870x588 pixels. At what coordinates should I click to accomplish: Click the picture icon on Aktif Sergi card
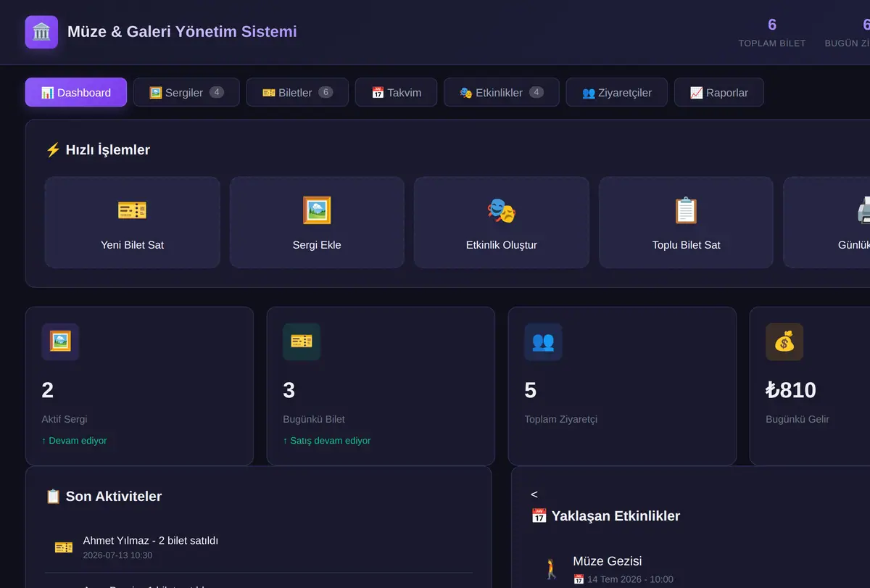pyautogui.click(x=60, y=341)
